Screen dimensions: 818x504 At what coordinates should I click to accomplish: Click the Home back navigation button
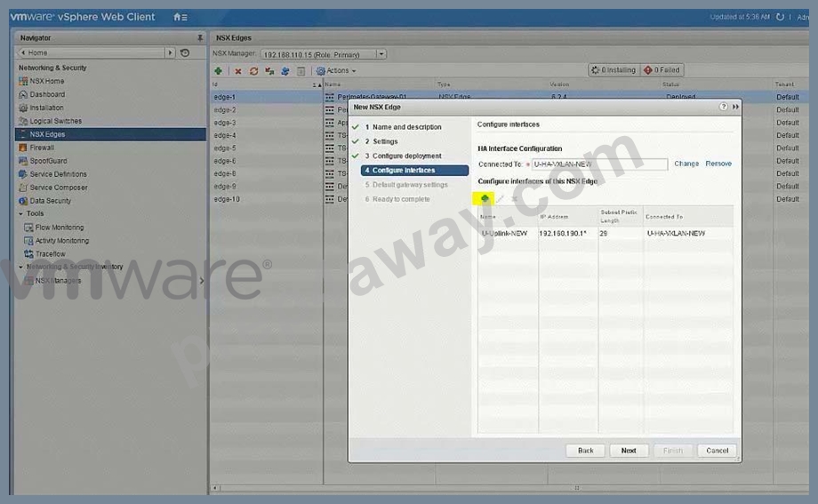[x=90, y=52]
